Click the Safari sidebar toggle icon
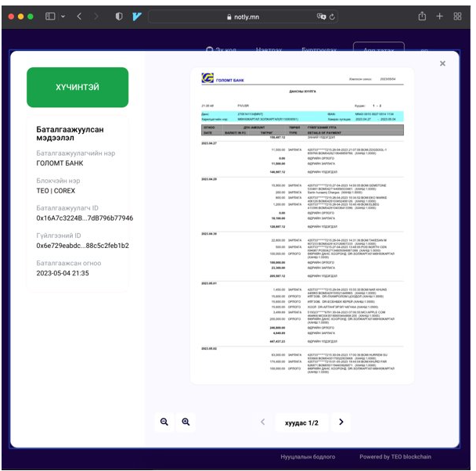Image resolution: width=476 pixels, height=471 pixels. coord(50,16)
